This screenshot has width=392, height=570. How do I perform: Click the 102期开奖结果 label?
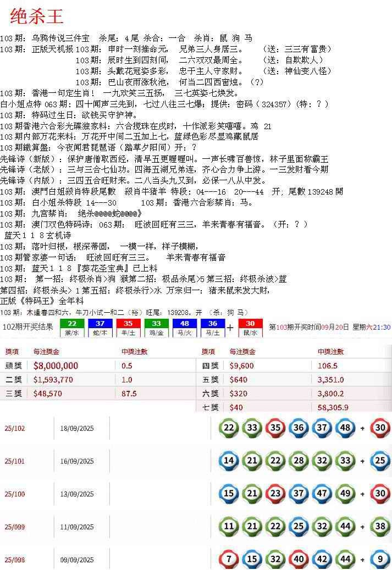click(28, 327)
